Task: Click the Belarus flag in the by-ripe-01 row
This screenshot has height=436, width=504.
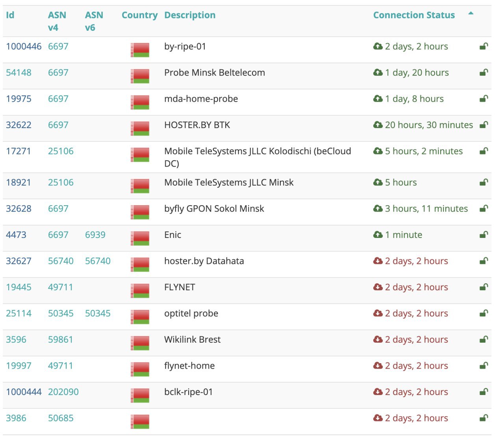Action: coord(140,50)
